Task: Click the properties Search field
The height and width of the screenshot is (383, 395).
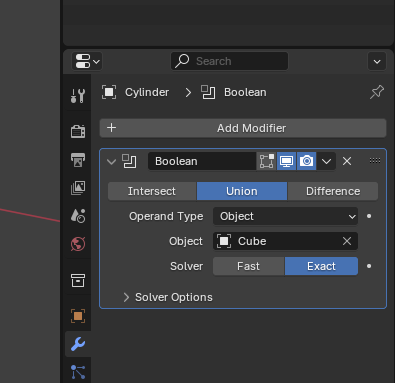Action: (x=229, y=61)
